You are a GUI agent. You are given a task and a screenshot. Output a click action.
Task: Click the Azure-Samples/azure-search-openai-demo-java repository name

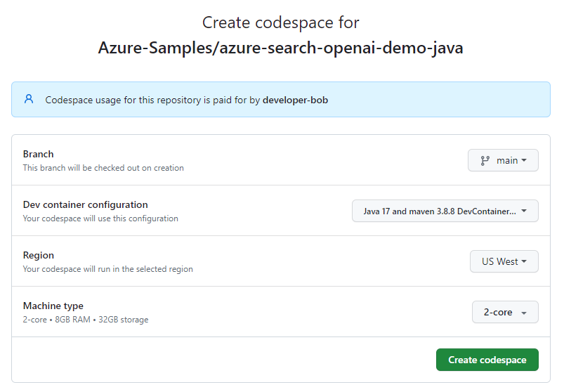click(281, 48)
